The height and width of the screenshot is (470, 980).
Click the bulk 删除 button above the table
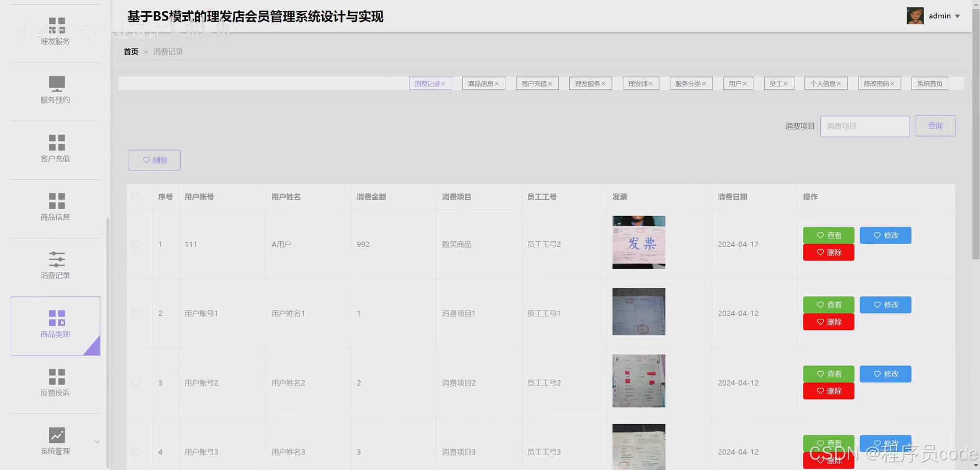point(154,160)
